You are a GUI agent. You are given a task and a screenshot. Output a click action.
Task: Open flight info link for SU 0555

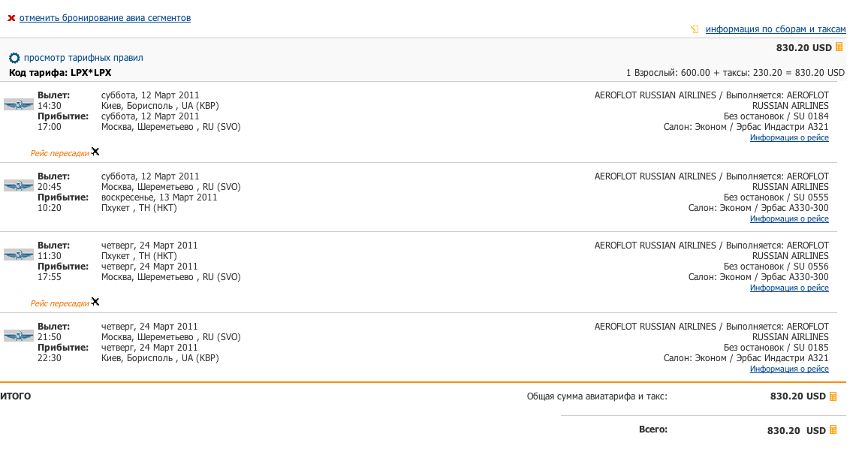point(789,219)
